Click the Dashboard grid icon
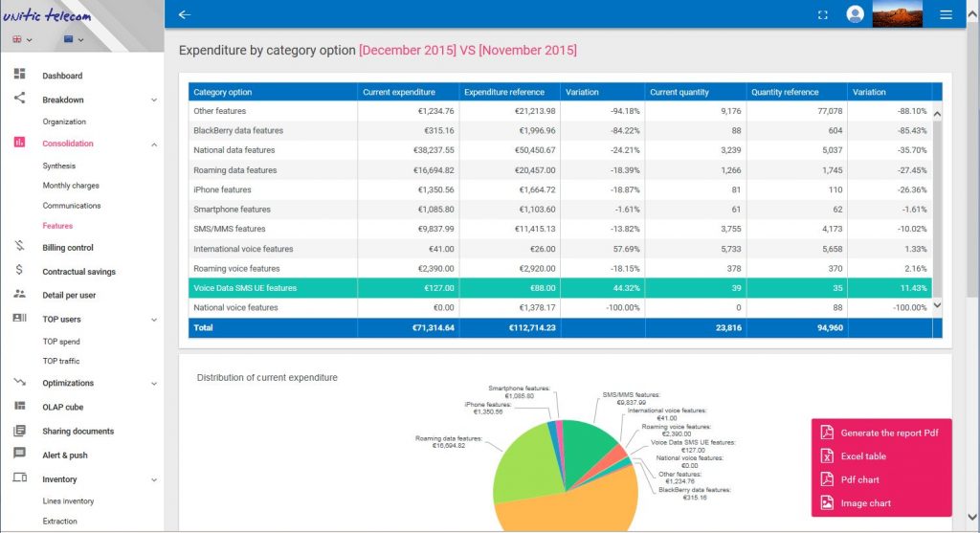 [x=20, y=74]
